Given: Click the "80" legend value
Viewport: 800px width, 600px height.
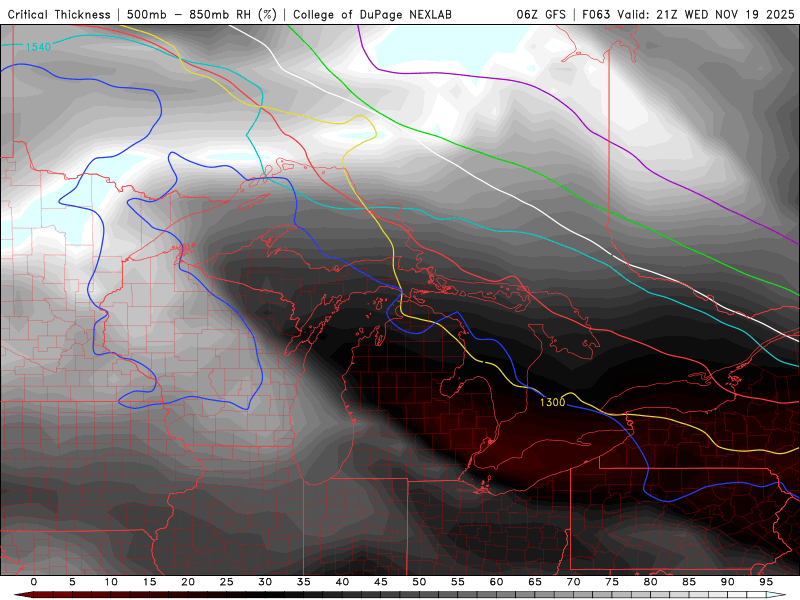Looking at the screenshot, I should pyautogui.click(x=651, y=582).
